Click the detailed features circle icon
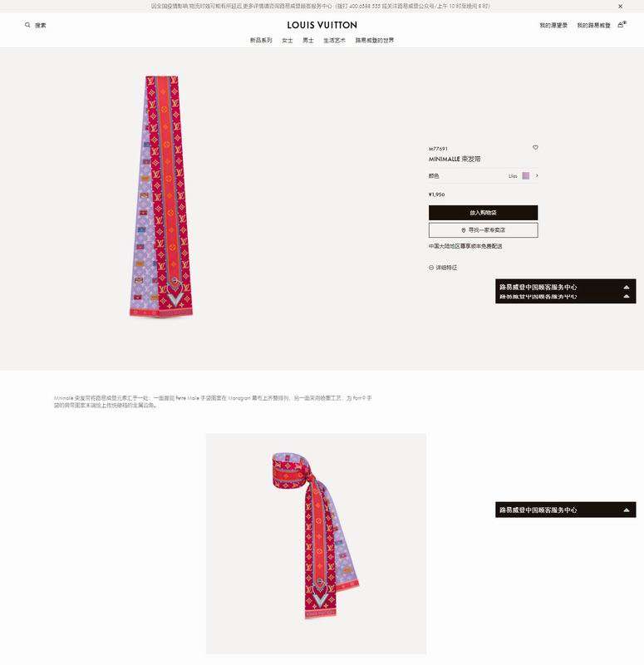 pyautogui.click(x=431, y=268)
